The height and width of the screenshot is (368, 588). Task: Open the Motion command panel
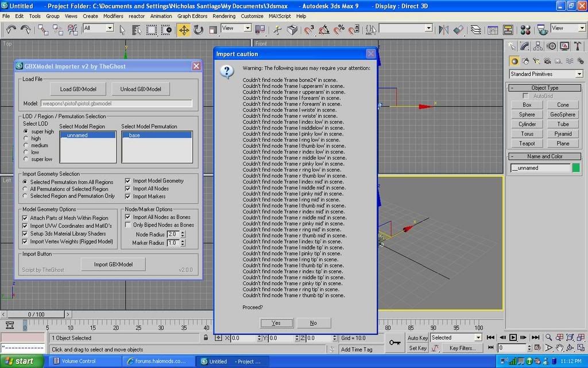point(551,46)
